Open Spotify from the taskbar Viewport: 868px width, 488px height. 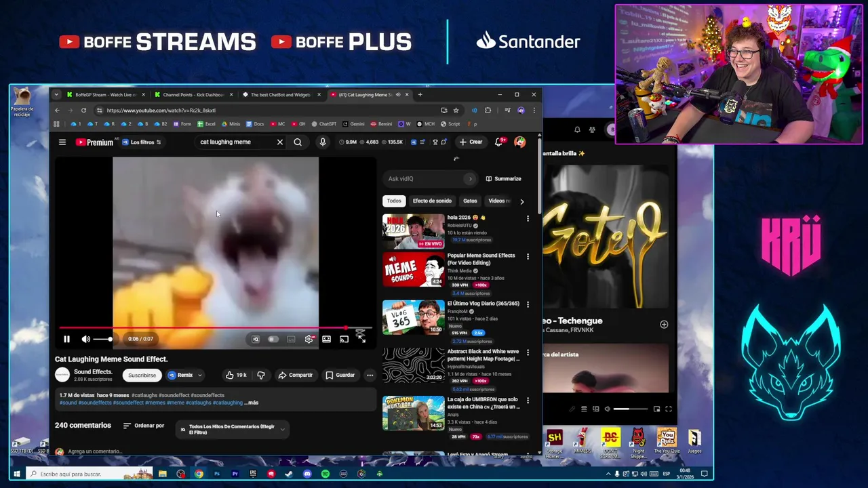325,474
